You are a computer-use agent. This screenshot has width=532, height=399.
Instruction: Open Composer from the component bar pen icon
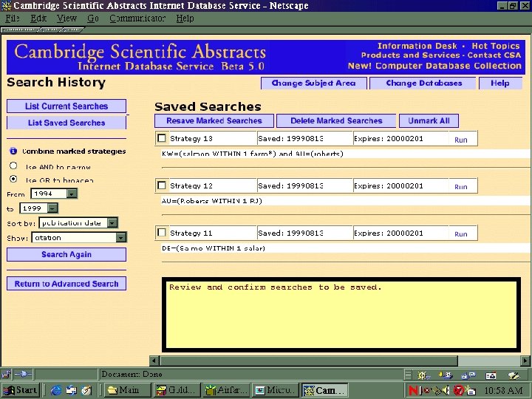tap(514, 375)
